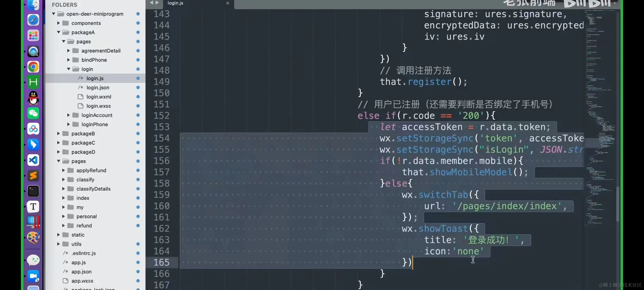Open login.wxml file in sidebar

tap(98, 97)
